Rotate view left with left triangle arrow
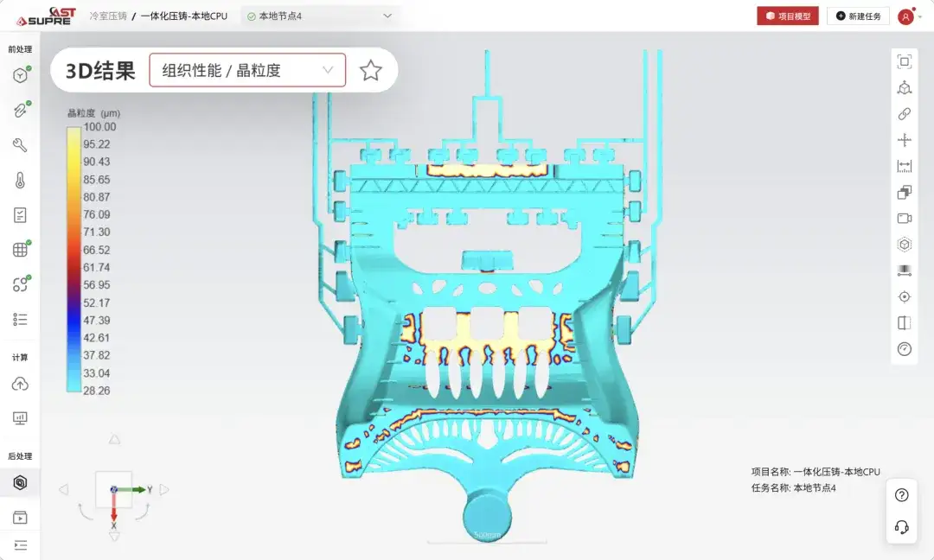This screenshot has width=934, height=560. [64, 490]
